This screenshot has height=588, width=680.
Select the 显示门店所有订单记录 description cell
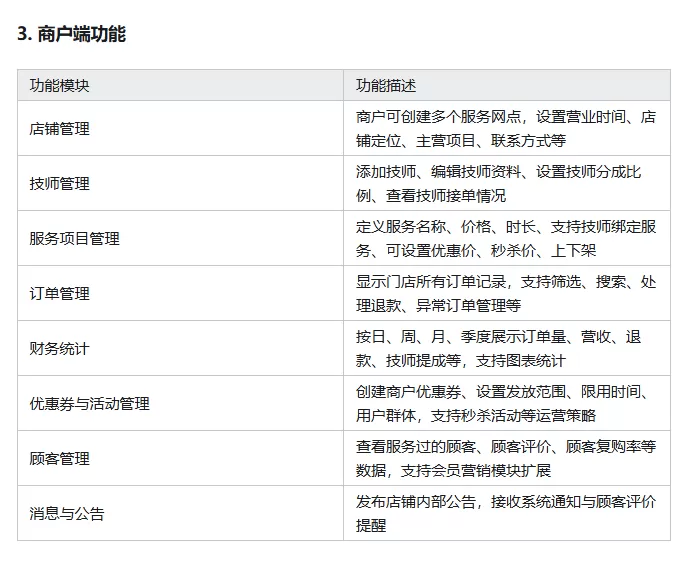(505, 294)
